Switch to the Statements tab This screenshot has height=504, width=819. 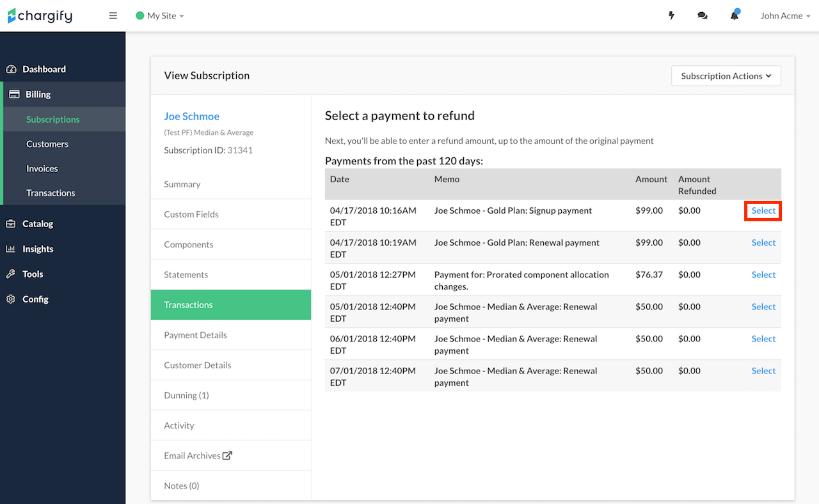[231, 274]
